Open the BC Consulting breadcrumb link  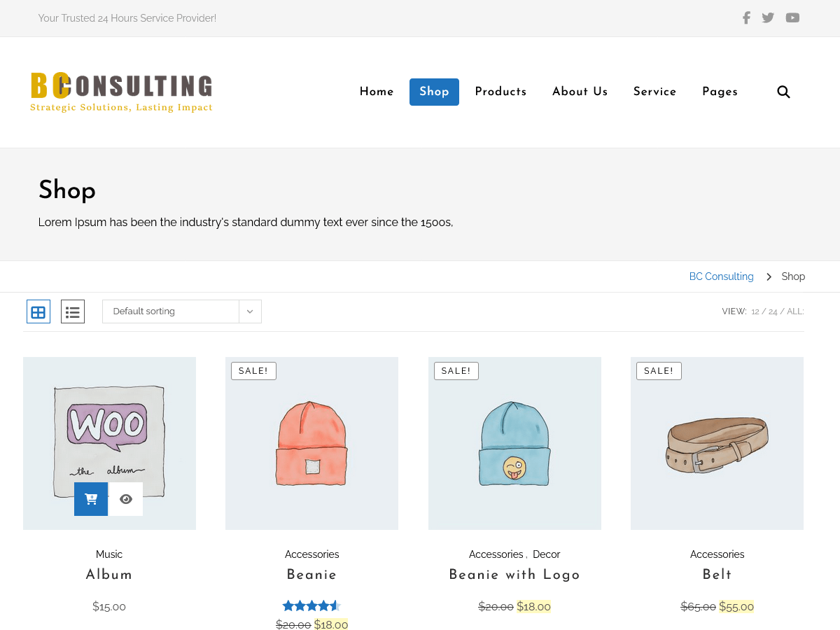click(x=721, y=276)
